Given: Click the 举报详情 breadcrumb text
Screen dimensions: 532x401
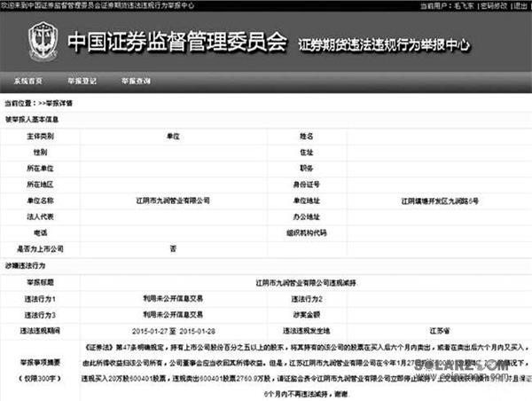Looking at the screenshot, I should 59,103.
